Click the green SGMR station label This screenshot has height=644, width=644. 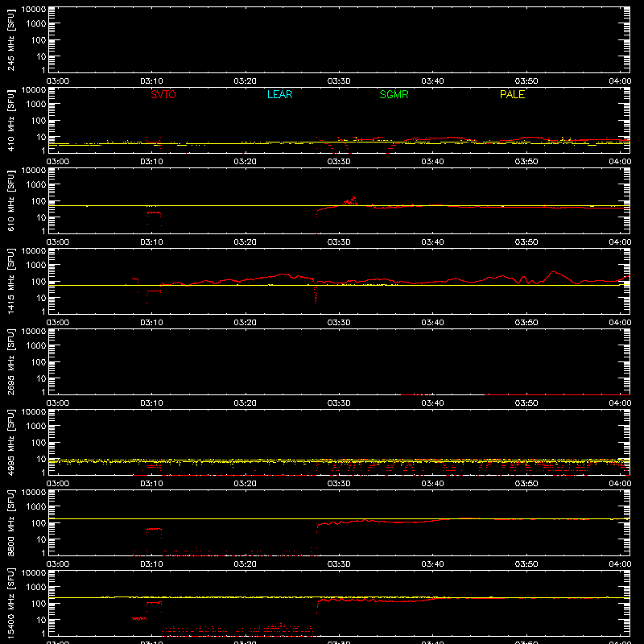coord(394,94)
